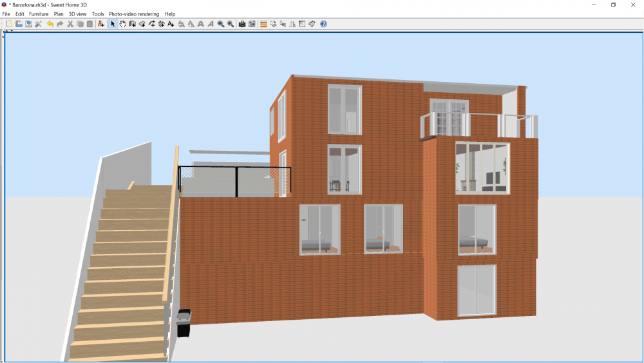The width and height of the screenshot is (644, 363).
Task: Click the Redo arrow icon
Action: click(60, 24)
